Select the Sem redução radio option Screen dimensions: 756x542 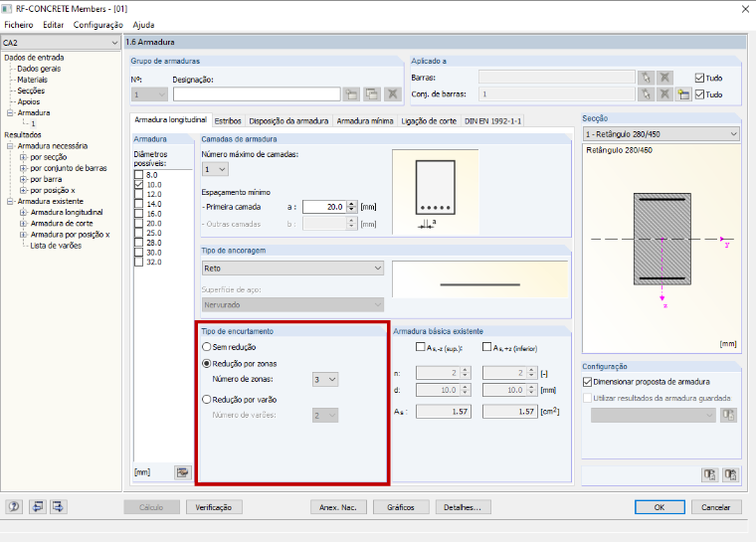[x=206, y=347]
